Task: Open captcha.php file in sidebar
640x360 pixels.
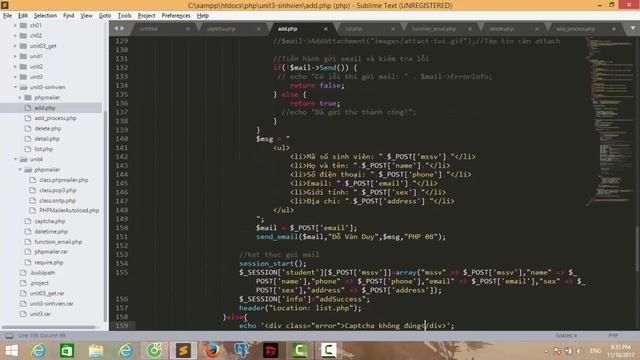Action: click(49, 221)
